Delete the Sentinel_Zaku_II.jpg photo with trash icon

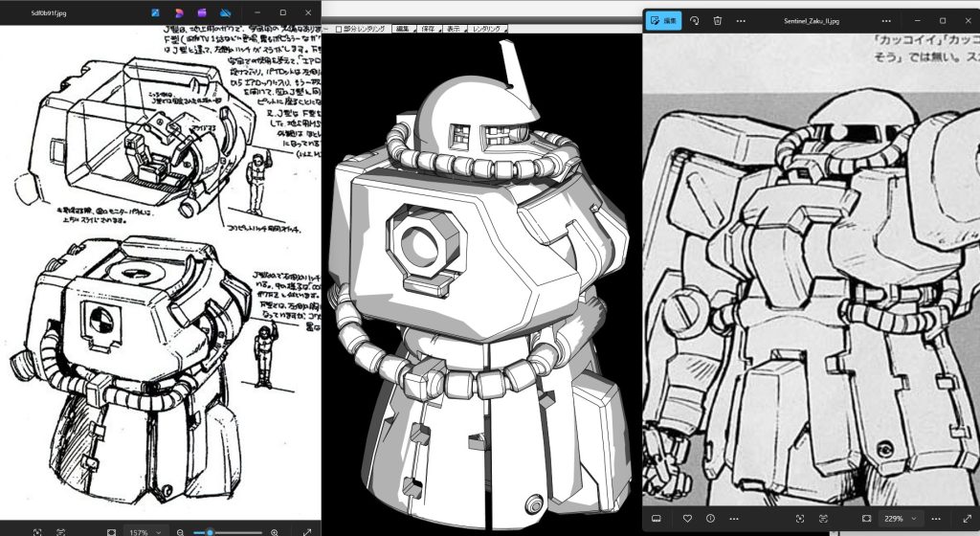pos(718,21)
